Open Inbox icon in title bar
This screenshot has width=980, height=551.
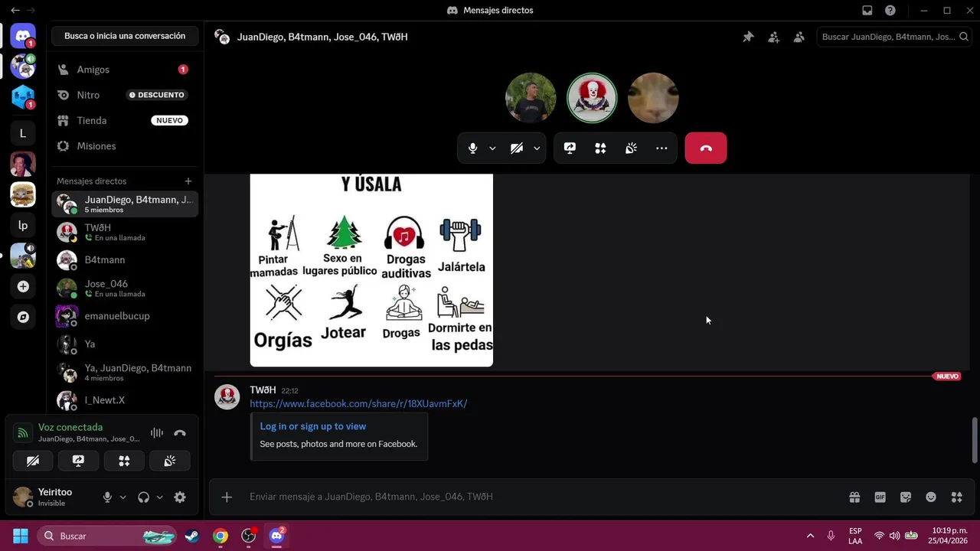coord(867,10)
